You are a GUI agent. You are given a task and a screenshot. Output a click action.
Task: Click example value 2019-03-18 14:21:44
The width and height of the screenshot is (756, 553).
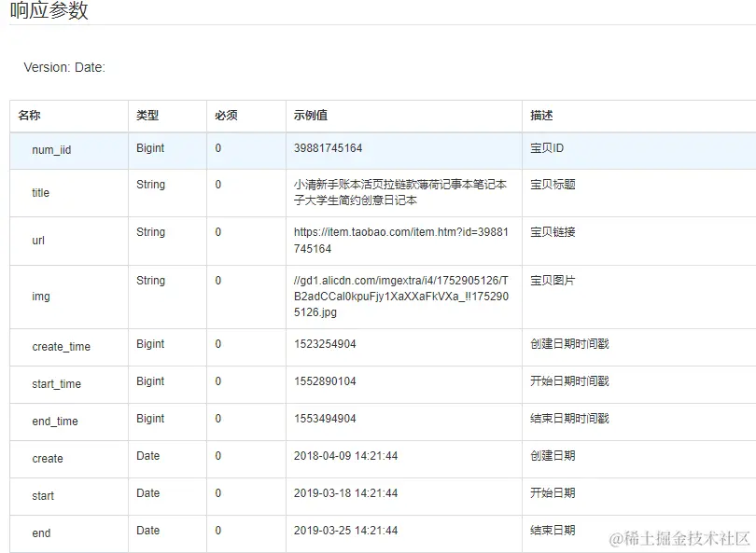click(x=345, y=492)
